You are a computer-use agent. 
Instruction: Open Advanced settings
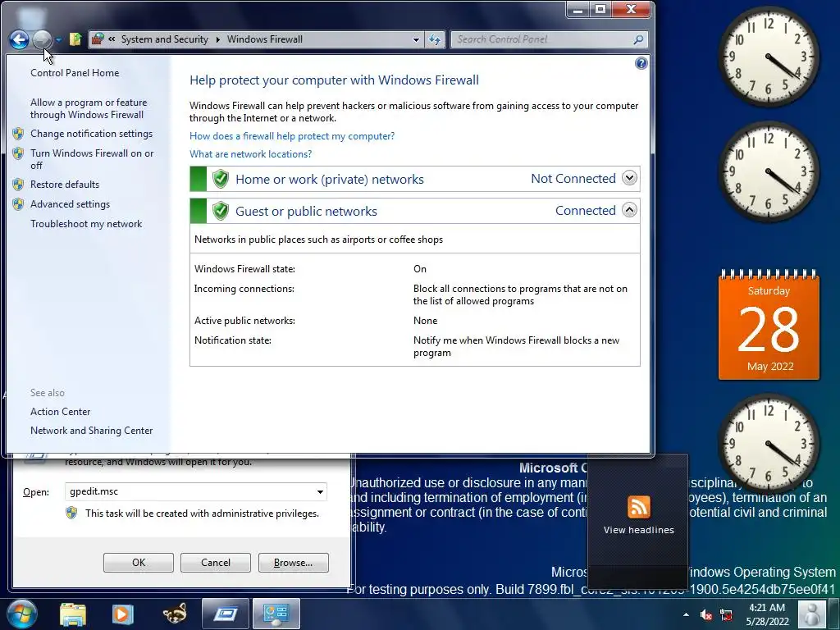tap(71, 204)
